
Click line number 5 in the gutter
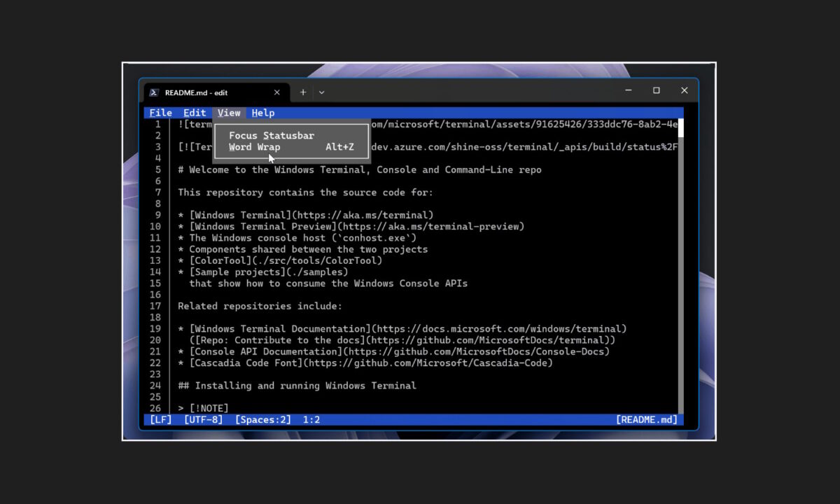pos(157,169)
